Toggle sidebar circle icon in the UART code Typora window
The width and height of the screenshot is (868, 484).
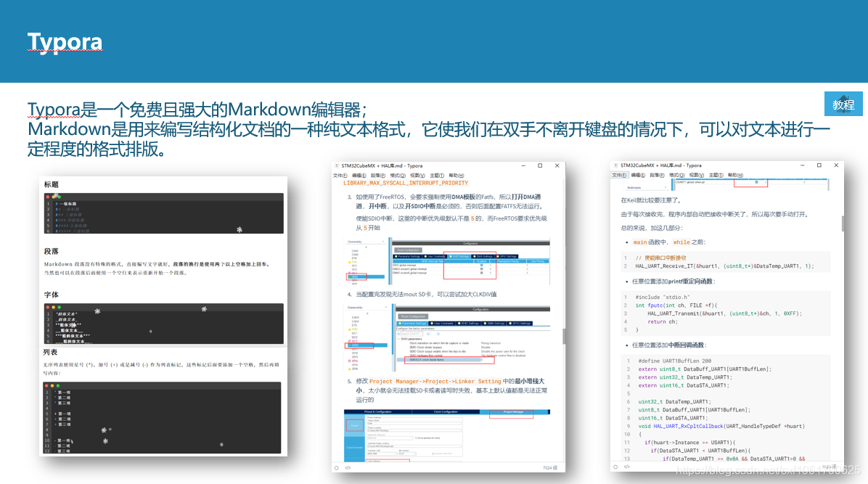click(615, 467)
